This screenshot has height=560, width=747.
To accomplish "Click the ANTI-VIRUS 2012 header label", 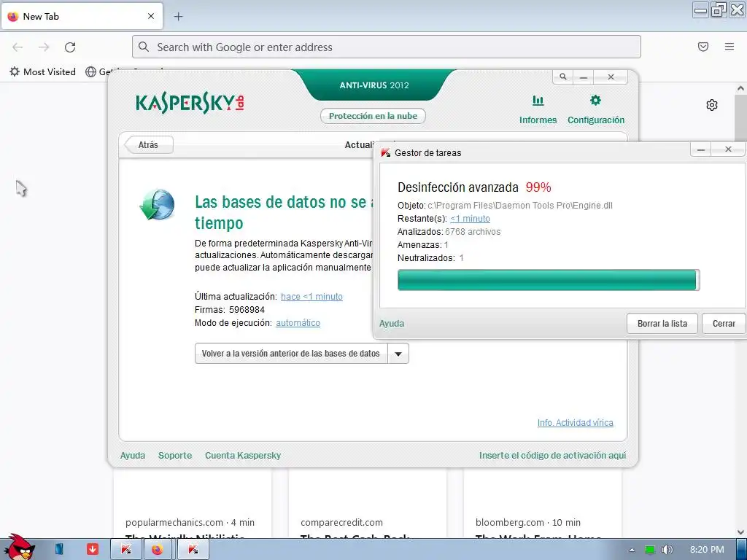I will pos(374,86).
